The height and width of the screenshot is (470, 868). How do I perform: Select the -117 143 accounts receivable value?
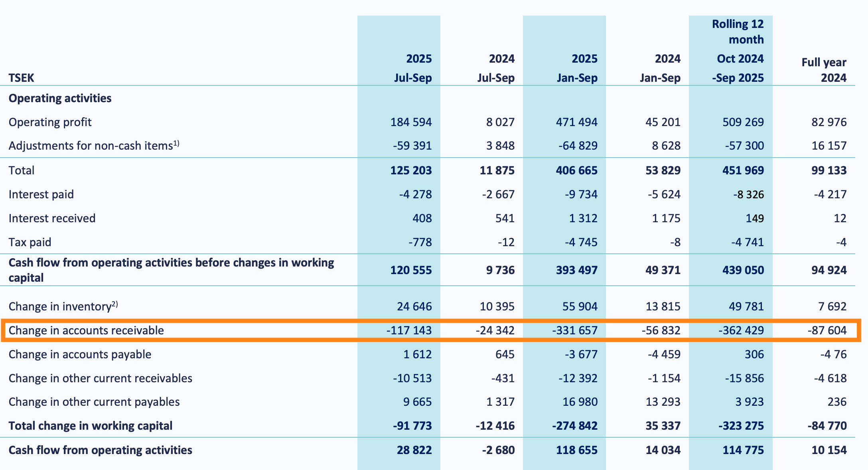click(409, 330)
